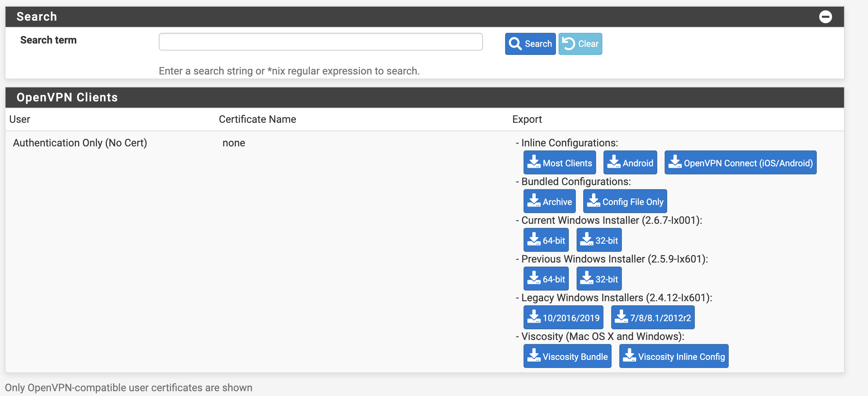Download Most Clients inline configuration
Image resolution: width=868 pixels, height=396 pixels.
coord(559,163)
